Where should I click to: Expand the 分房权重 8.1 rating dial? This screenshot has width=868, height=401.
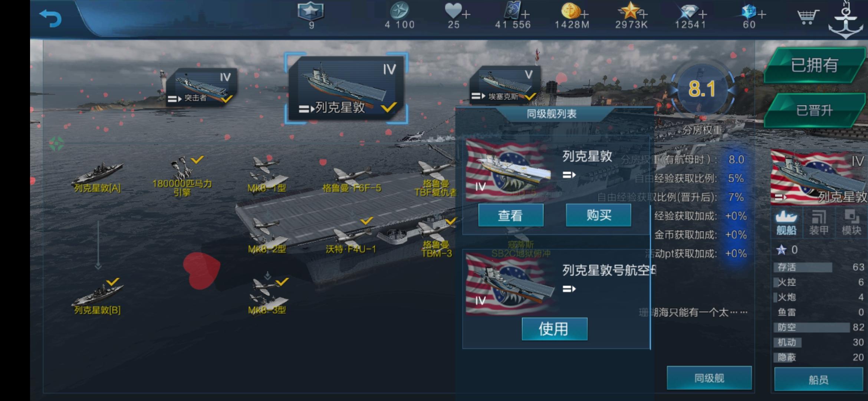(702, 89)
